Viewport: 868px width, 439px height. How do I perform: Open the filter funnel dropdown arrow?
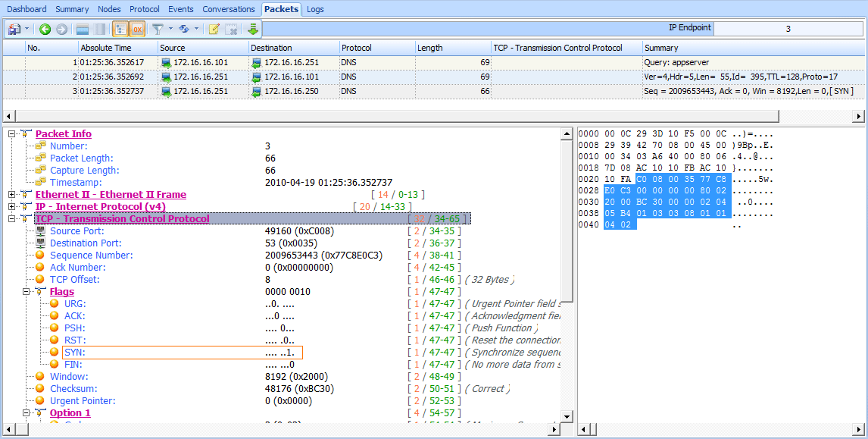click(170, 30)
